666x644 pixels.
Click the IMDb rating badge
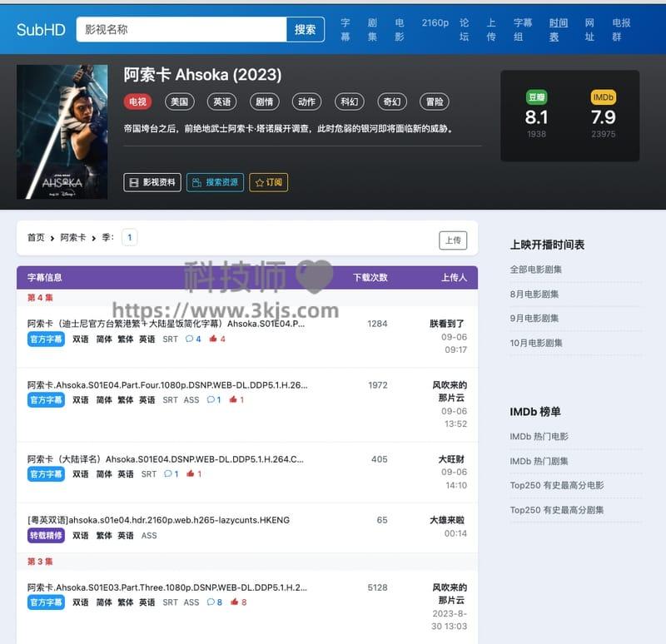click(603, 97)
